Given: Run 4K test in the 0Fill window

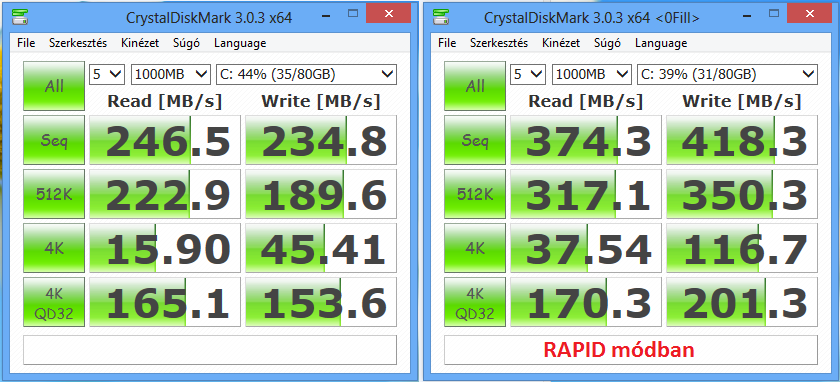Looking at the screenshot, I should [475, 248].
